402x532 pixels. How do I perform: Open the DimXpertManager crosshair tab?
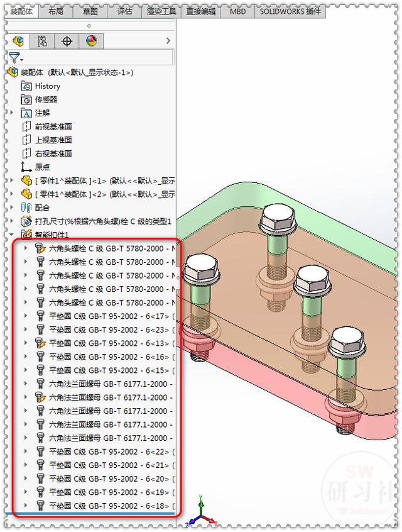pos(67,42)
